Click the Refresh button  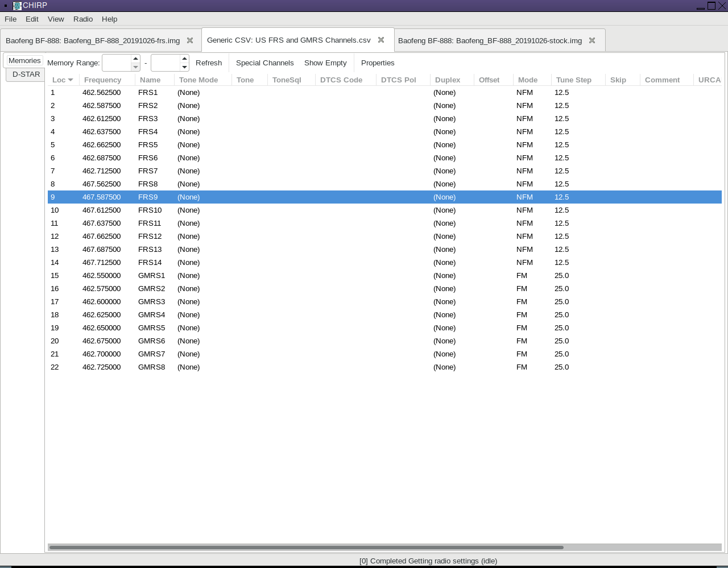click(x=209, y=63)
